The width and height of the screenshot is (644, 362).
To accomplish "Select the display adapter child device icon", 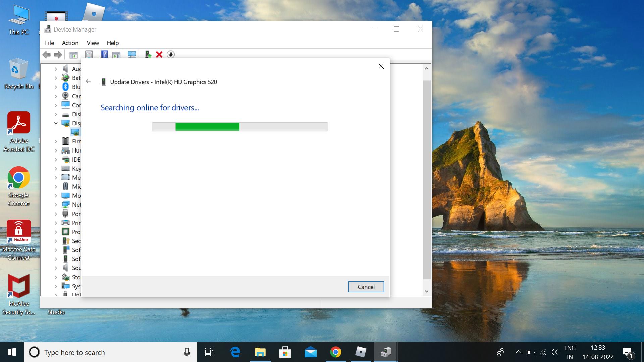I will pos(75,132).
